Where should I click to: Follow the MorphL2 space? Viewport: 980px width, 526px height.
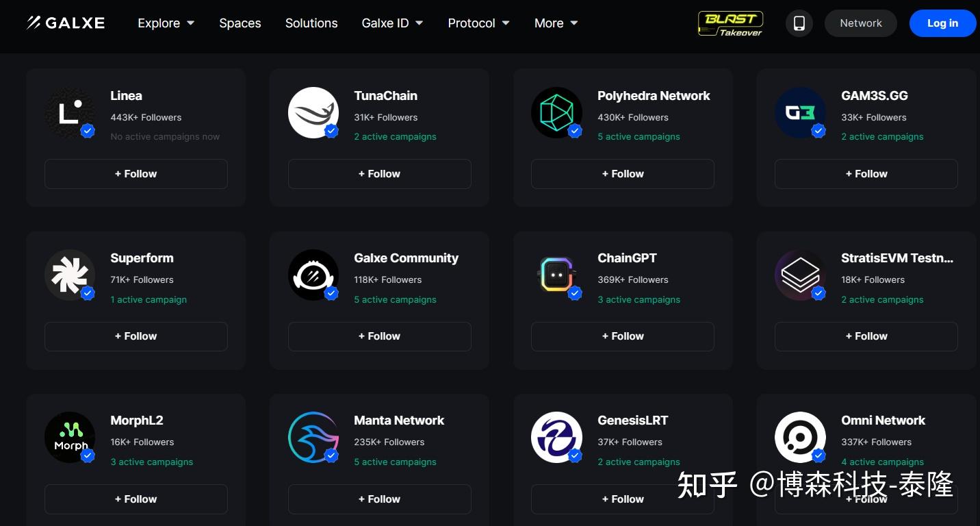(136, 499)
